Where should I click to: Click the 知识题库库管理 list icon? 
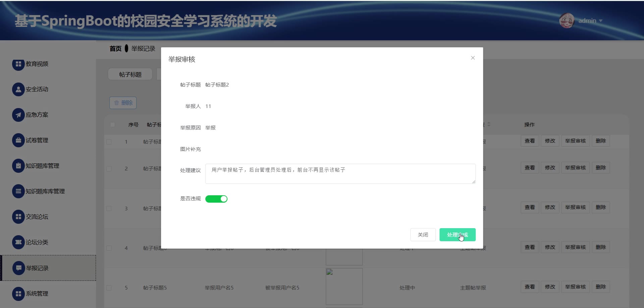pyautogui.click(x=18, y=191)
